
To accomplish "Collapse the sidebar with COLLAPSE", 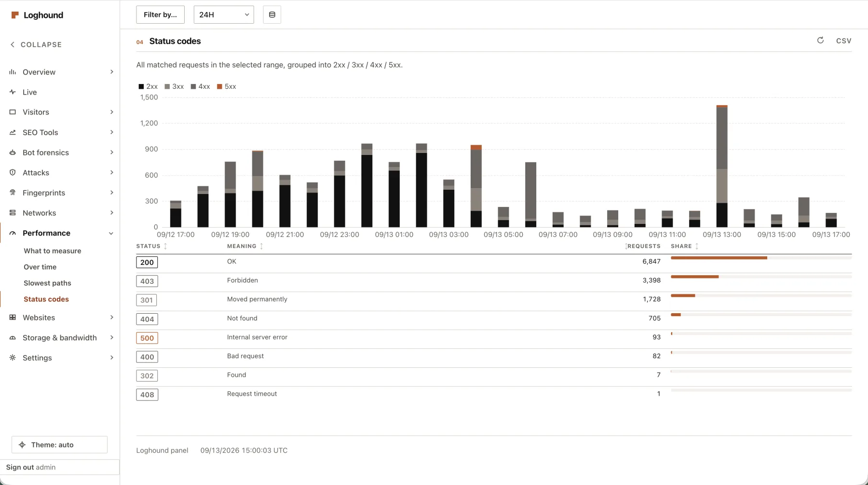I will click(x=36, y=44).
